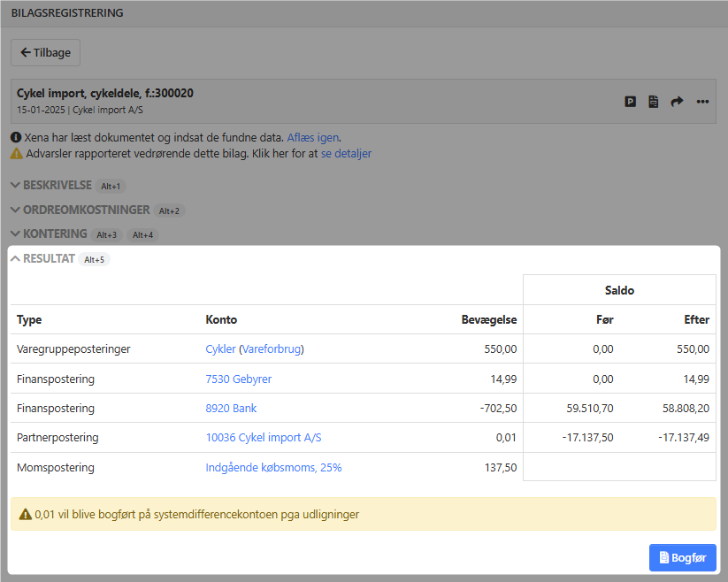Click the share arrow icon
The width and height of the screenshot is (728, 582).
coord(677,102)
